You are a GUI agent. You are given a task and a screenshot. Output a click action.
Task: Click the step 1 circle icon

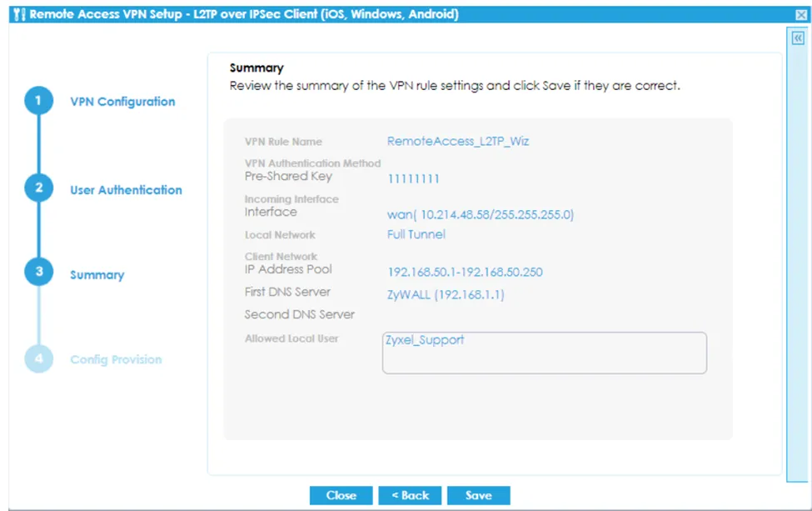(38, 102)
